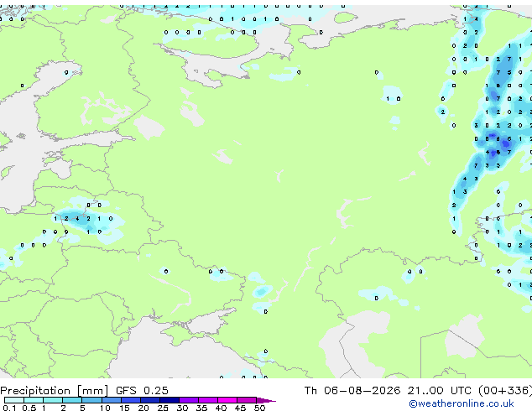The image size is (532, 411).
Task: Click the 20–25 mm legend color swatch
Action: 150,400
